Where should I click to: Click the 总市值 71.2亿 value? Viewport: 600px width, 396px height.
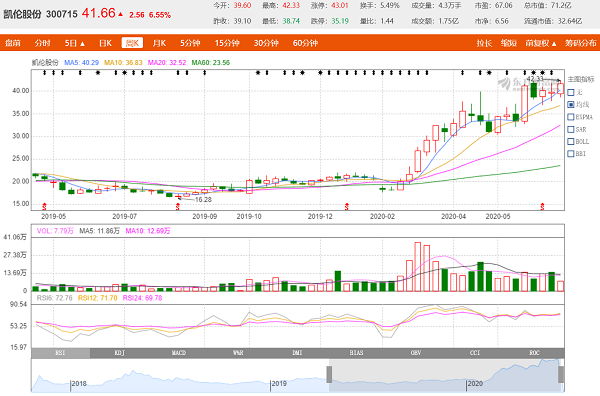[561, 5]
